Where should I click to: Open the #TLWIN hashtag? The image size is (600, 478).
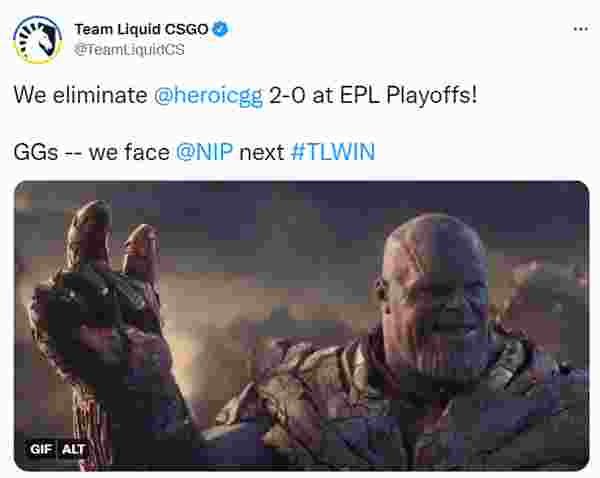[x=333, y=152]
